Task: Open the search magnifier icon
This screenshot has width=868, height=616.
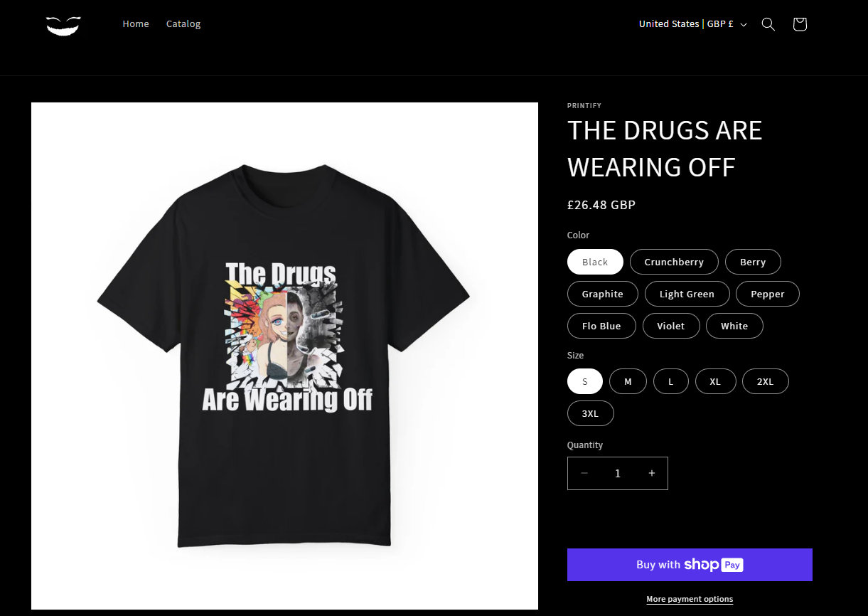Action: [x=768, y=24]
